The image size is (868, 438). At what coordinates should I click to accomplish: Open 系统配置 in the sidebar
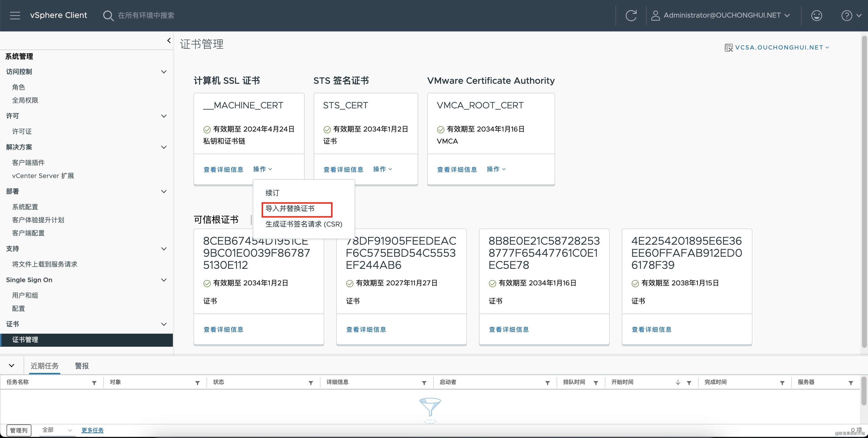click(25, 207)
